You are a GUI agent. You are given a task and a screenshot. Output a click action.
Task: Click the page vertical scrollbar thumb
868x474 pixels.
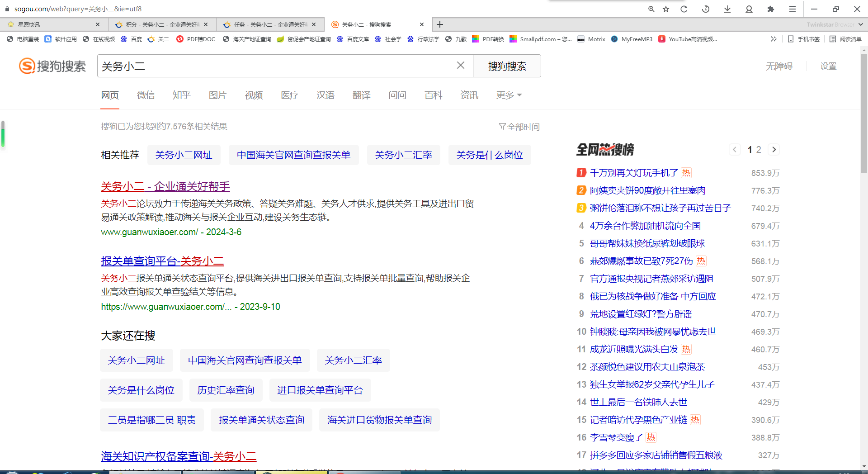pyautogui.click(x=864, y=113)
